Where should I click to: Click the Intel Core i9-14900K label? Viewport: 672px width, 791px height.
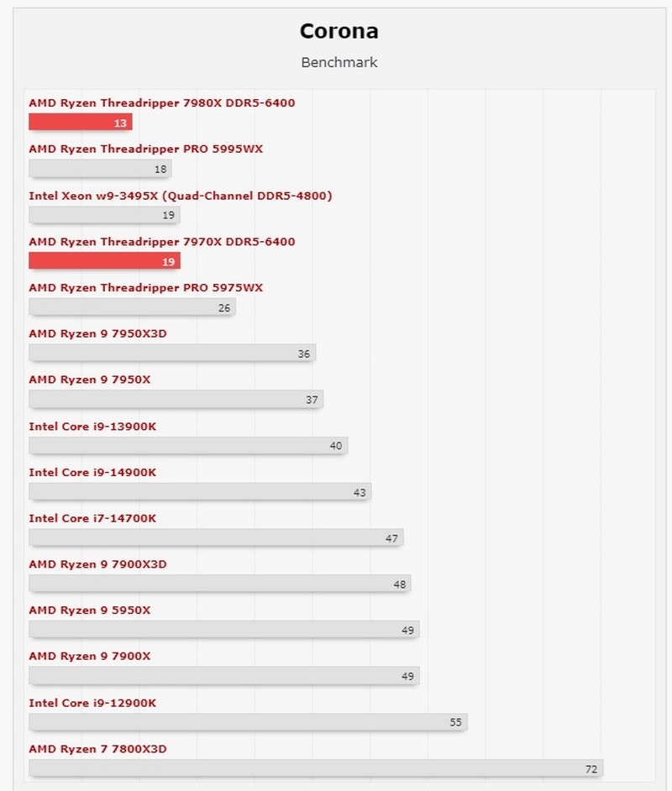click(92, 472)
